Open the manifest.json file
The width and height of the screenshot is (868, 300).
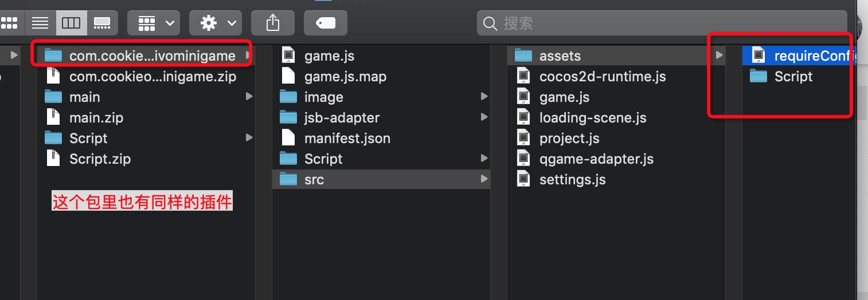(347, 138)
